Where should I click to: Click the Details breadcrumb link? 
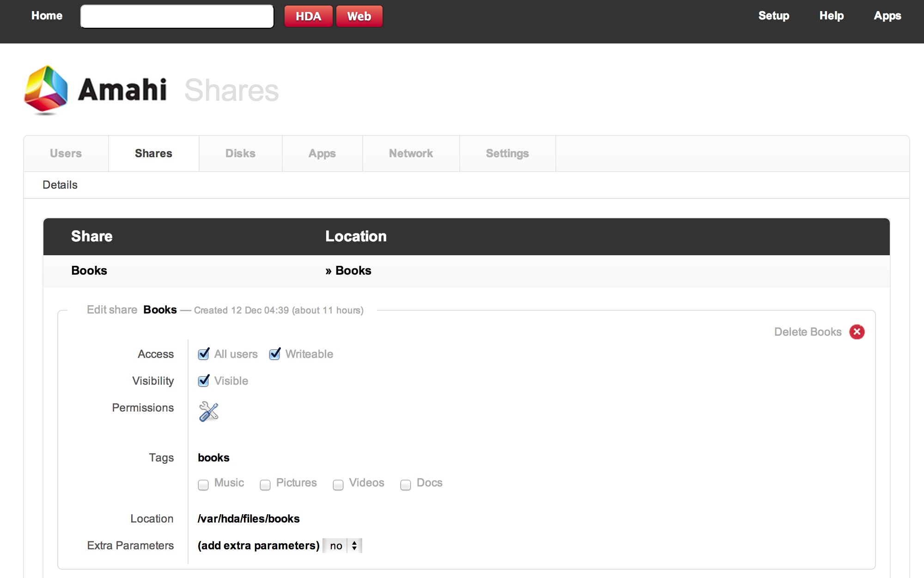click(61, 185)
